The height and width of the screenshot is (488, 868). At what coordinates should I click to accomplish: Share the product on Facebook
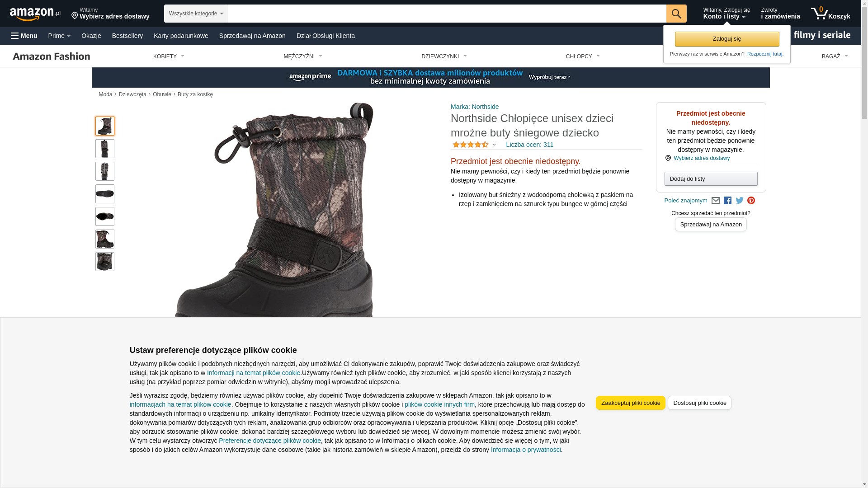727,201
